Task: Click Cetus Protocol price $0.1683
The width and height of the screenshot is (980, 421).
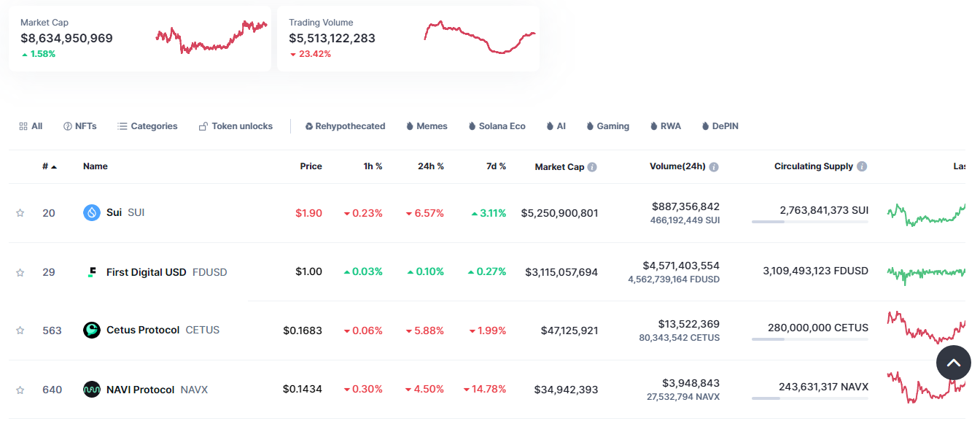Action: [303, 331]
